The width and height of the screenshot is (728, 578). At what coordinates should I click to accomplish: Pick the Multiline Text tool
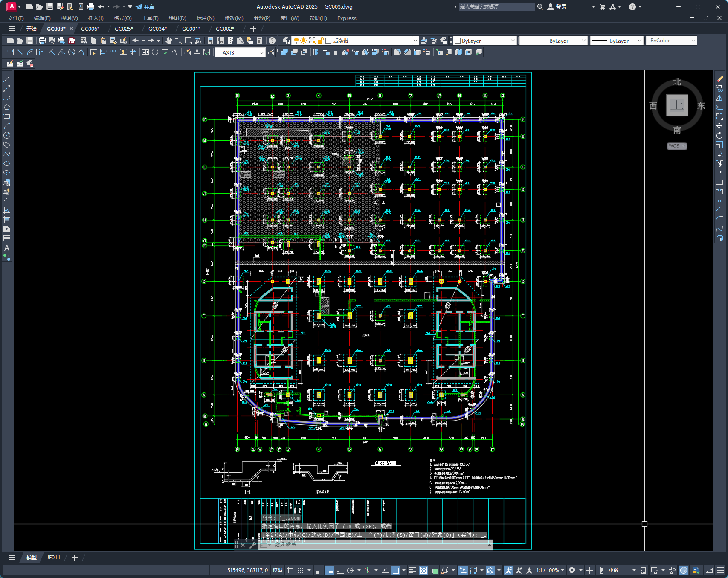point(7,248)
